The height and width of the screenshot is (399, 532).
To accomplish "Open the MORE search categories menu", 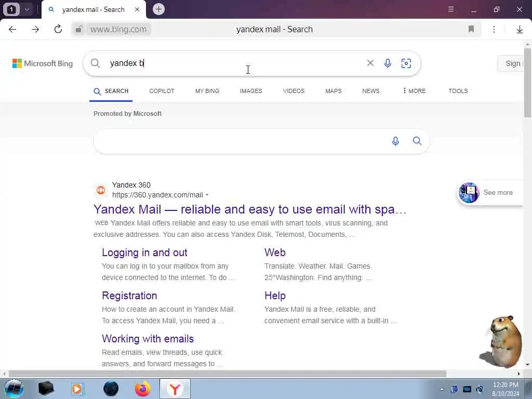I will [414, 91].
